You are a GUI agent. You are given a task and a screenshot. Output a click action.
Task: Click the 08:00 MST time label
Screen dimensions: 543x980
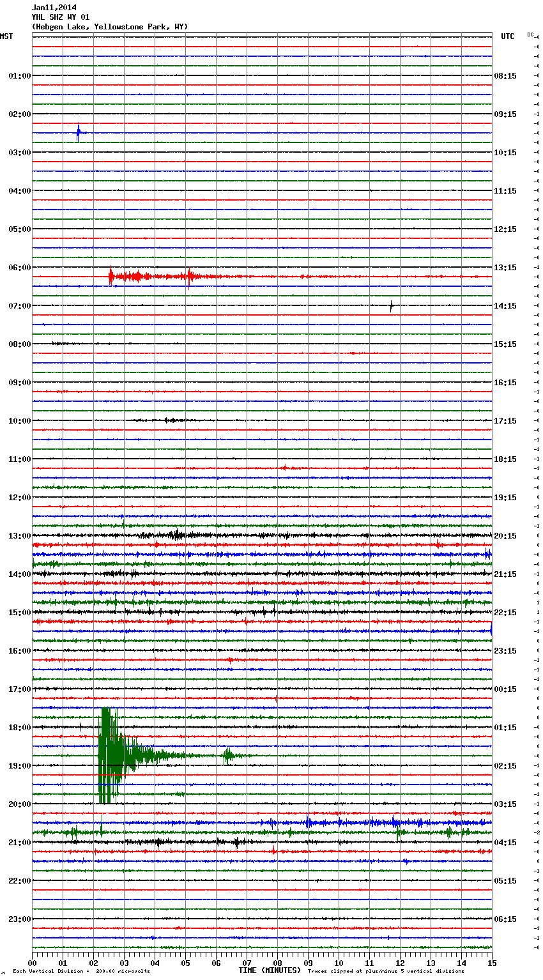pyautogui.click(x=20, y=344)
